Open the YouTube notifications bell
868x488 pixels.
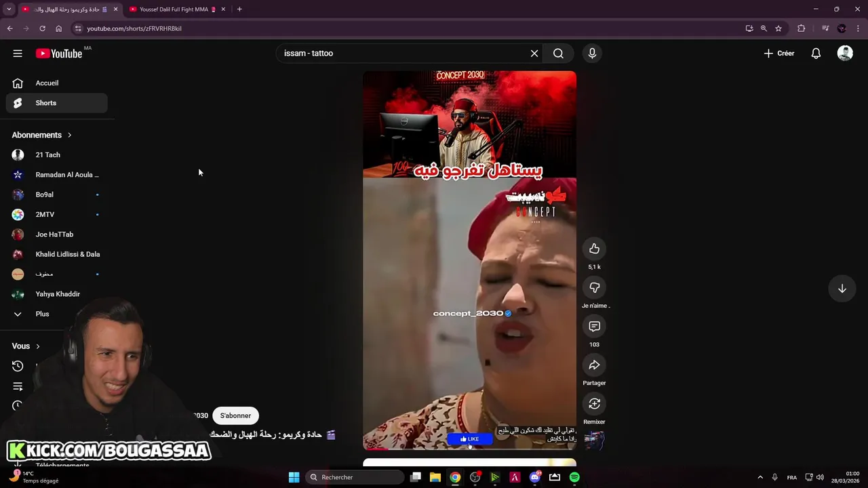click(x=816, y=54)
